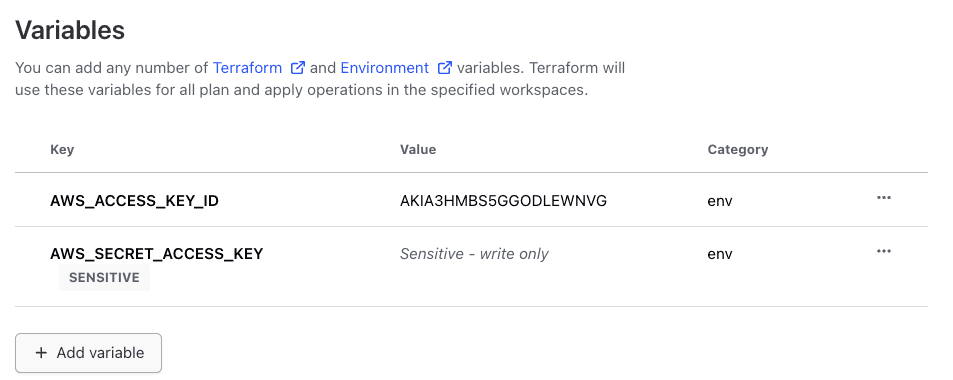Viewport: 953px width, 380px height.
Task: Open the Terraform variables documentation link
Action: [247, 67]
